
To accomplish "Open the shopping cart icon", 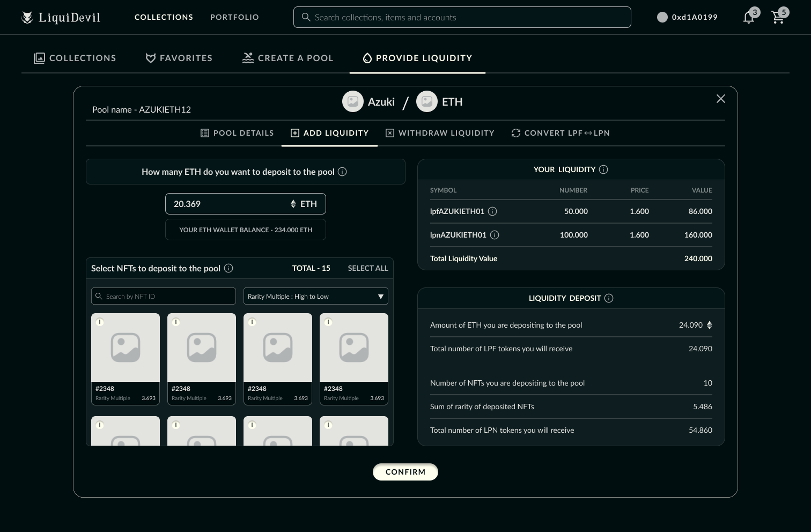I will pos(778,17).
